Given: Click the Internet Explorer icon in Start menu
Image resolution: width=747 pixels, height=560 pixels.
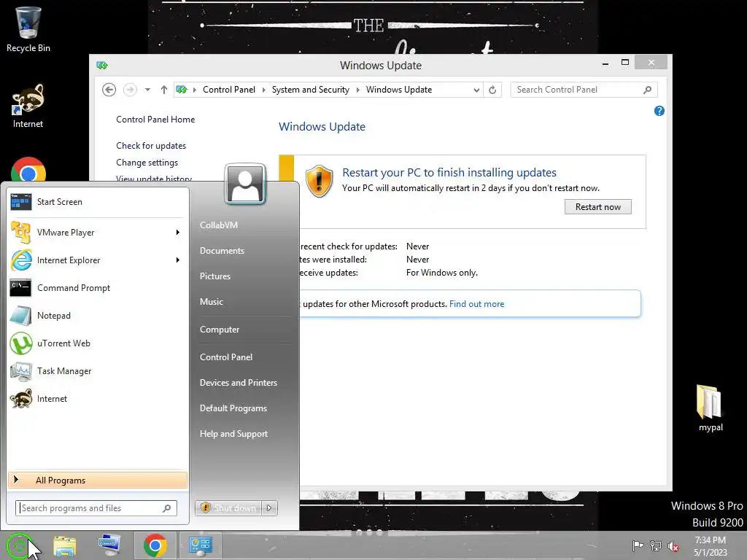Looking at the screenshot, I should pyautogui.click(x=21, y=260).
